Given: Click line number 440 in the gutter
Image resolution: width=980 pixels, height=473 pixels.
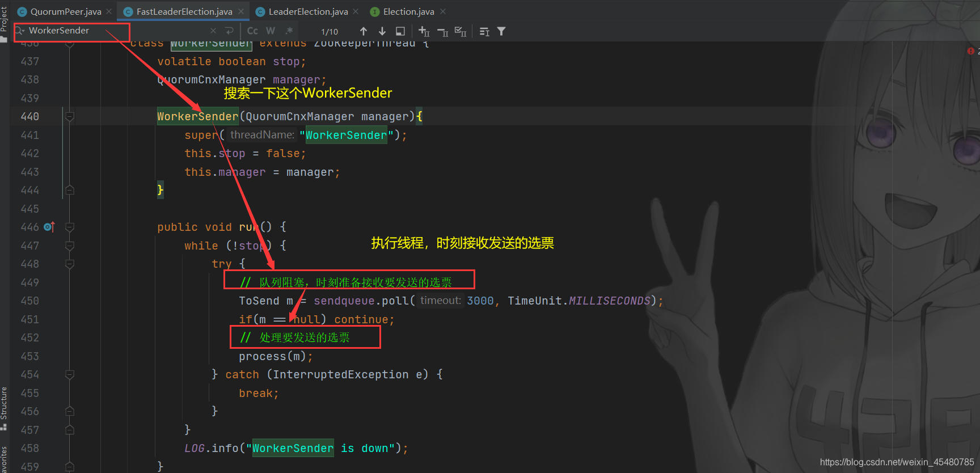Looking at the screenshot, I should click(x=30, y=116).
